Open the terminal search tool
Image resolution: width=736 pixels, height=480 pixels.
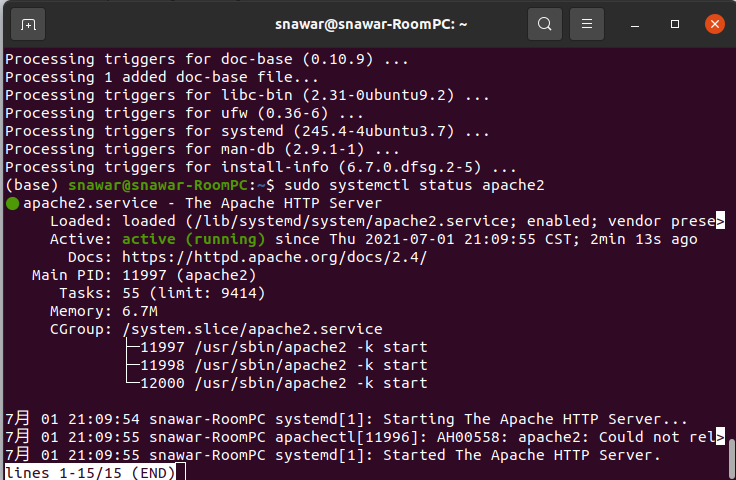544,24
